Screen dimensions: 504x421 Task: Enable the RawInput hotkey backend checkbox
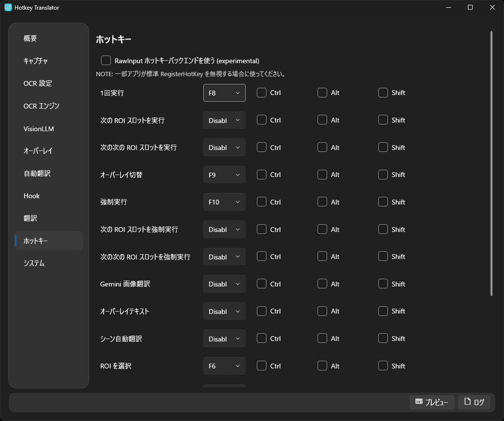(106, 60)
